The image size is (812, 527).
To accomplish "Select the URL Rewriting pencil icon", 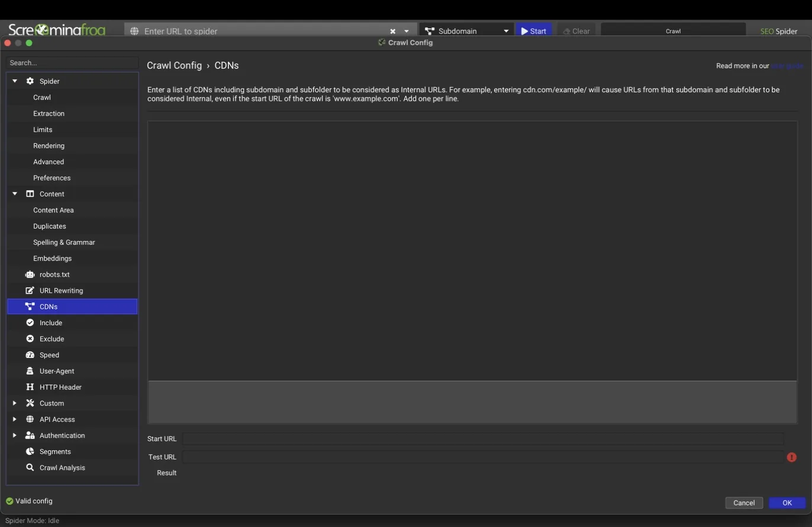I will [x=30, y=290].
